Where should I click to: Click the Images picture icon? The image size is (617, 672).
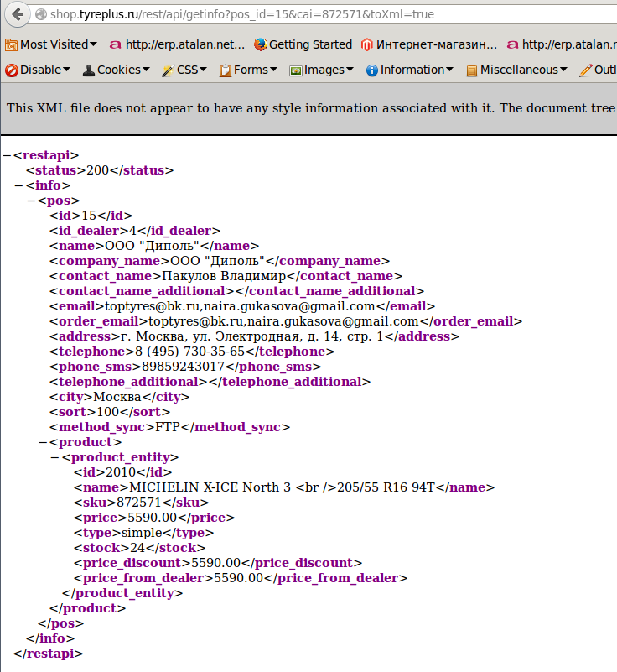tap(296, 70)
